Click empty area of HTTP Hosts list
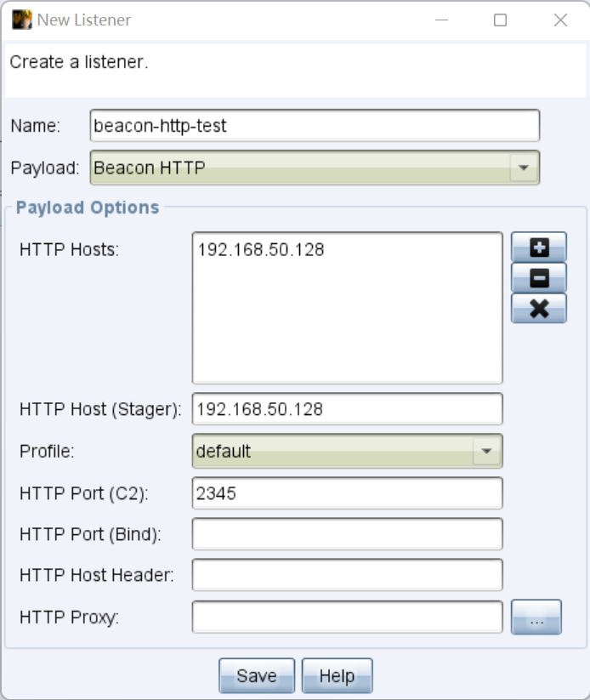 pyautogui.click(x=347, y=332)
